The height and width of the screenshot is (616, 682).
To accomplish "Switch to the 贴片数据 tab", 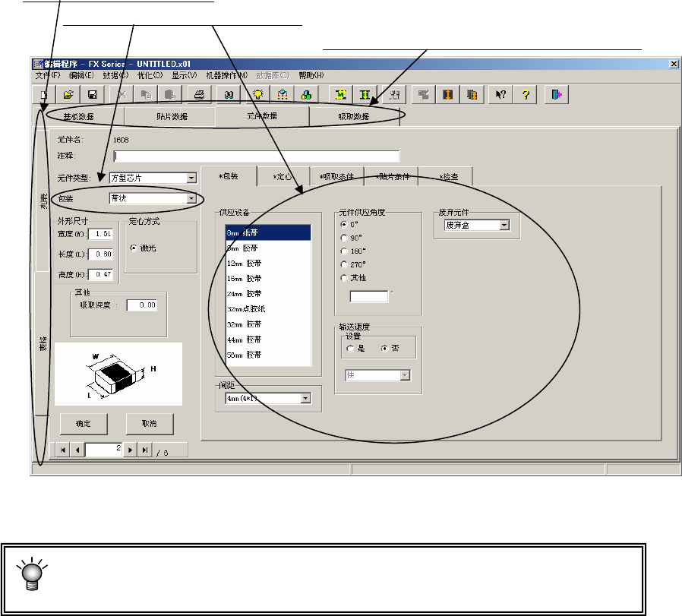I will pos(172,116).
